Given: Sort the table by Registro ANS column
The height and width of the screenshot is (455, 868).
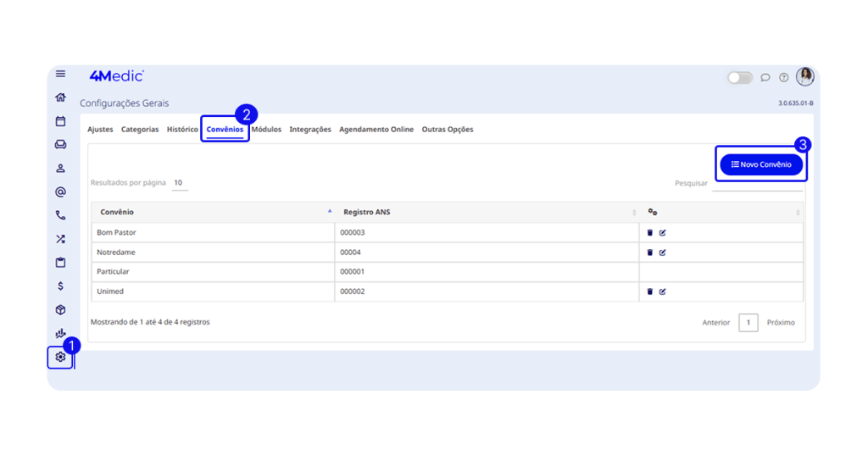Looking at the screenshot, I should click(x=486, y=212).
